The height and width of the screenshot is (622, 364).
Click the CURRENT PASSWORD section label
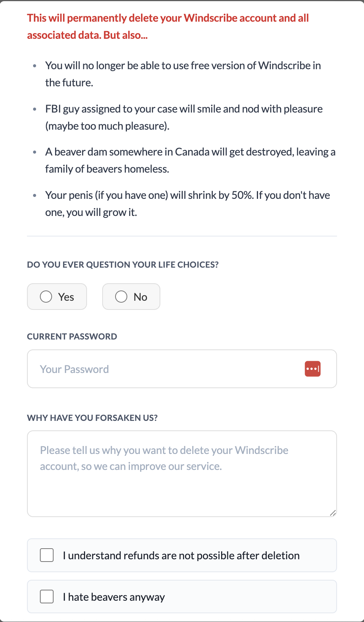point(72,336)
